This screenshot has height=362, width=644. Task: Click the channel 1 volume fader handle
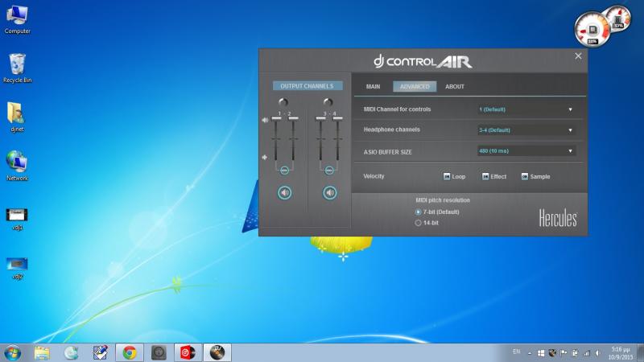coord(277,119)
